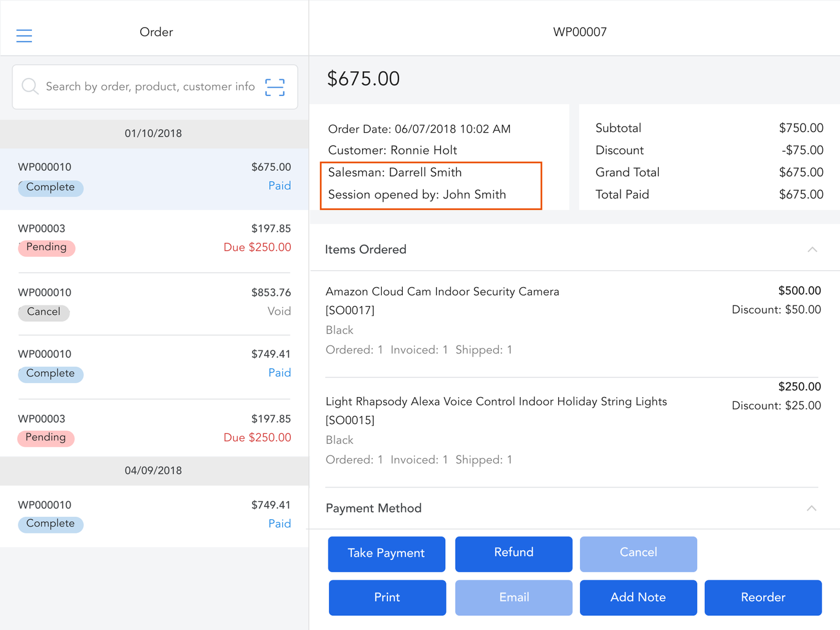The image size is (840, 630).
Task: Click the red Due $250.00 under 01/10/2018
Action: click(257, 248)
